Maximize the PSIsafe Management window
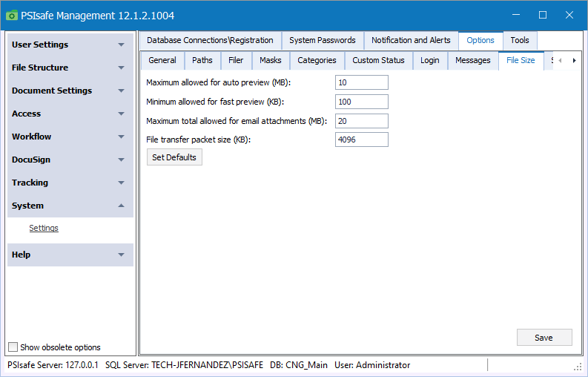The width and height of the screenshot is (588, 377). (x=543, y=15)
